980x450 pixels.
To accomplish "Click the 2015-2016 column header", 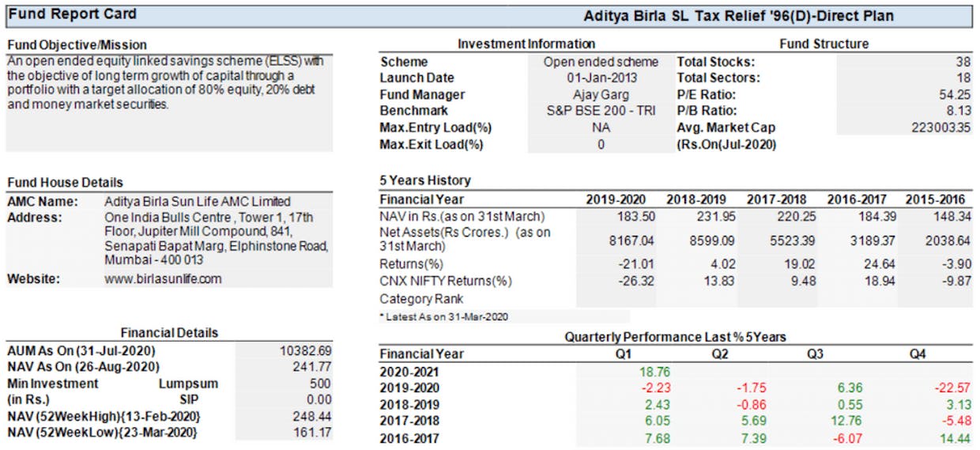I will pos(939,199).
